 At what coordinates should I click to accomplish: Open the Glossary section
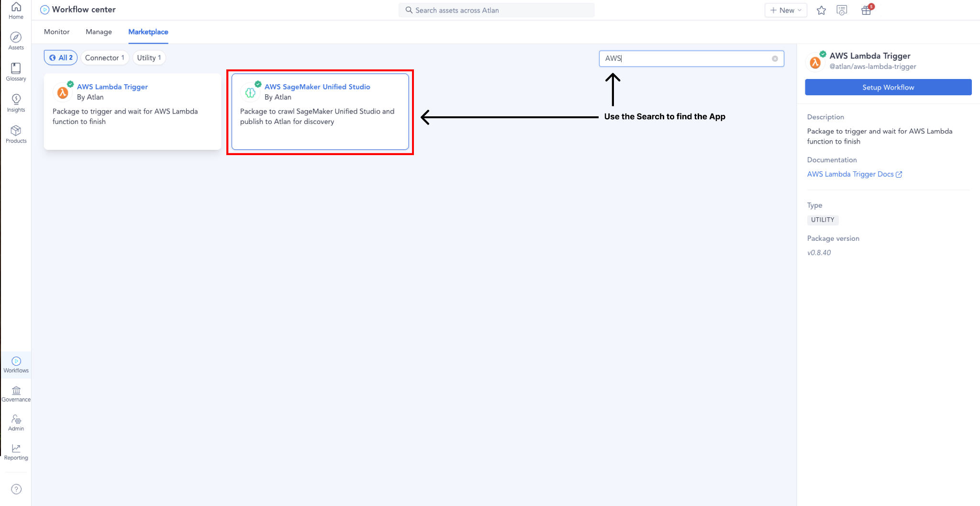(16, 72)
